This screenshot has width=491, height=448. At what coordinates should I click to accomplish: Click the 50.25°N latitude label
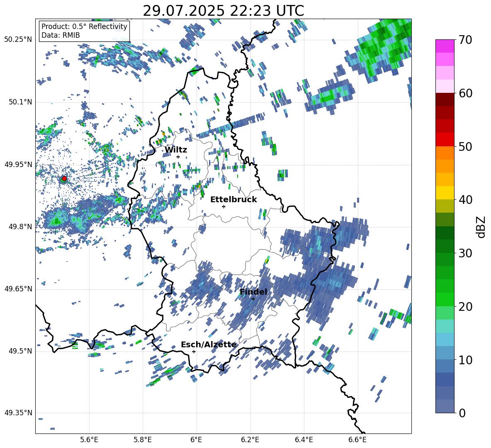18,40
